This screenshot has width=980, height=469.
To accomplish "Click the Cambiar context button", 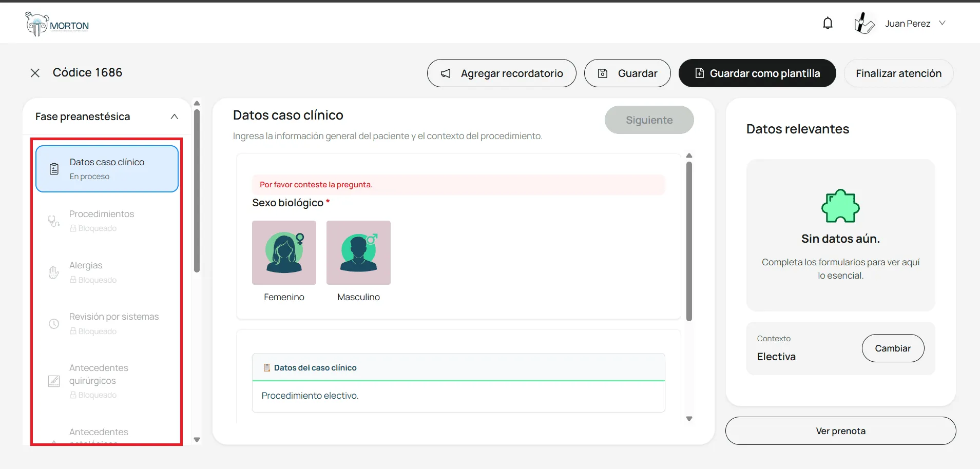I will point(893,348).
